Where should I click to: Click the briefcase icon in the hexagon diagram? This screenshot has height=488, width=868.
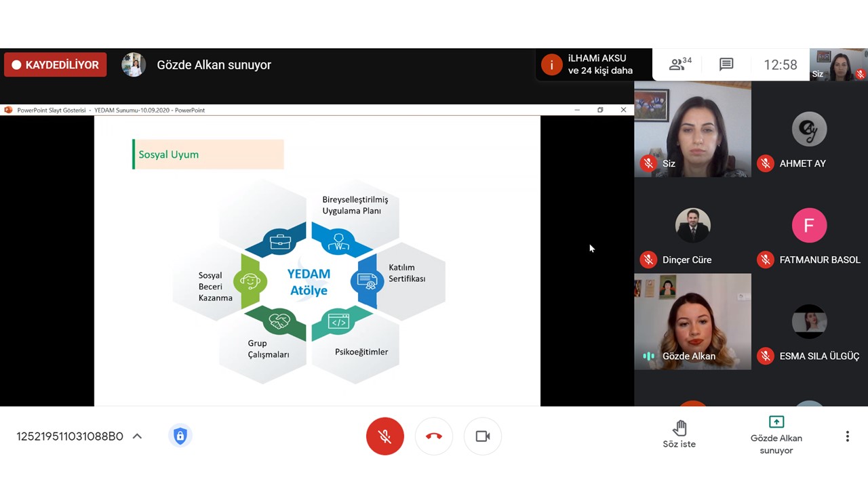pyautogui.click(x=280, y=242)
